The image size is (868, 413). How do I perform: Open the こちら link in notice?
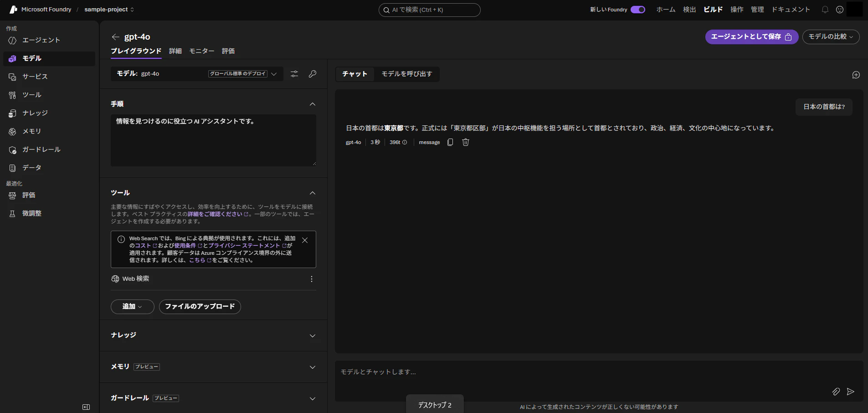point(200,260)
